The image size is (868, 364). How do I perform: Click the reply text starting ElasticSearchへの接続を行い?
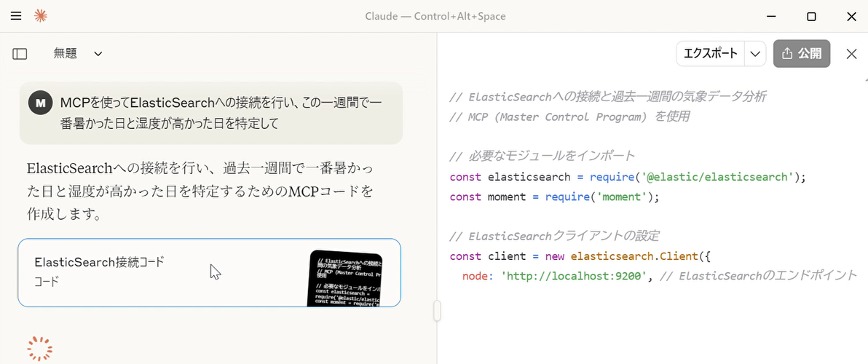point(200,191)
